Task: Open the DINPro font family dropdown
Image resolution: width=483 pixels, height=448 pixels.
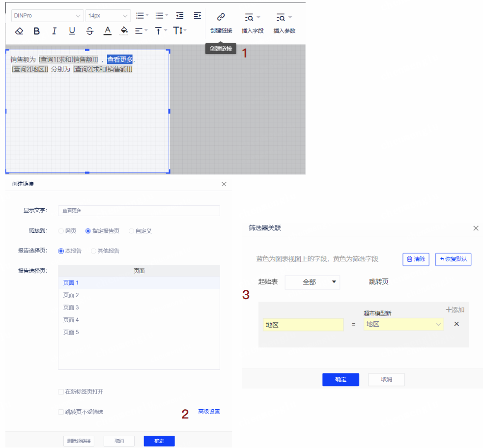Action: coord(47,16)
